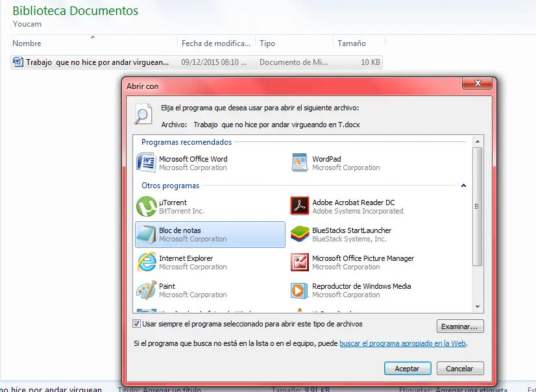Click 'BlueStacks StartLauncher' name text
The height and width of the screenshot is (392, 536).
[x=352, y=230]
